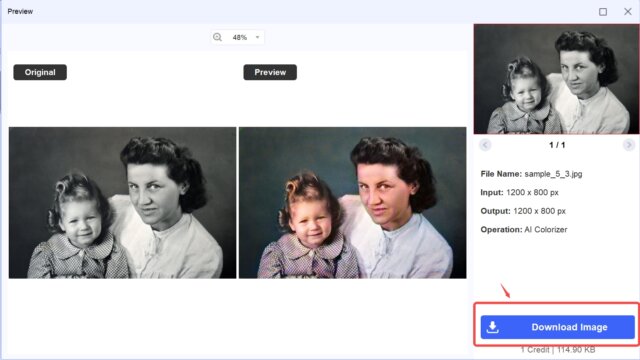This screenshot has height=360, width=640.
Task: Open the 48% zoom level dropdown arrow
Action: [x=257, y=37]
